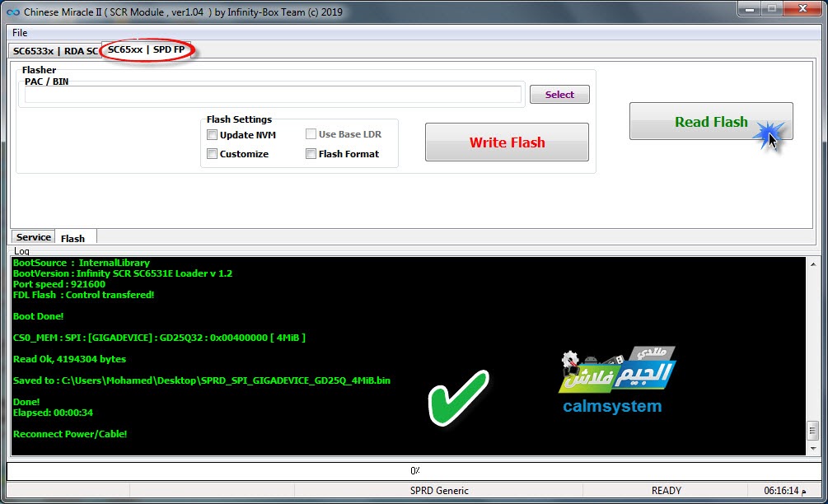Image resolution: width=828 pixels, height=504 pixels.
Task: Click the PAC / BIN file path field
Action: pyautogui.click(x=273, y=95)
